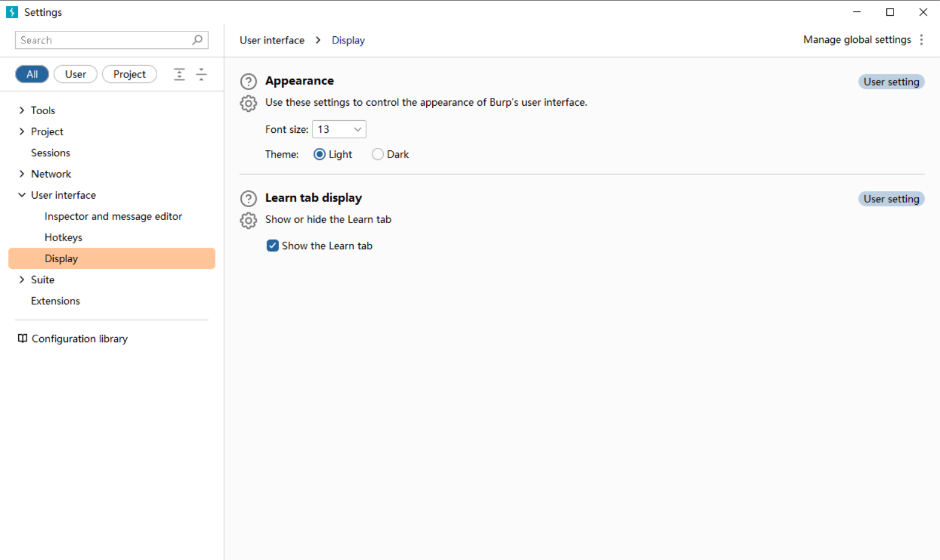The height and width of the screenshot is (560, 940).
Task: Click the expand all sections icon
Action: (180, 74)
